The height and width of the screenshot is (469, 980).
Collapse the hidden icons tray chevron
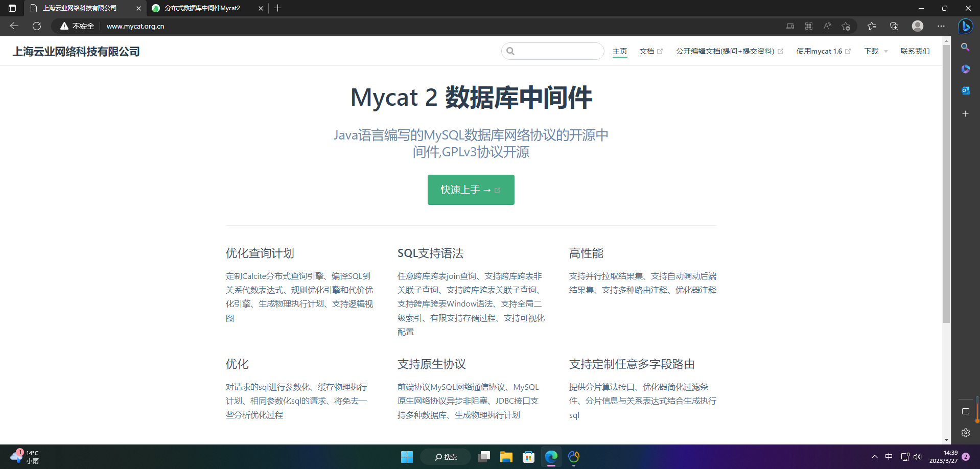(874, 457)
